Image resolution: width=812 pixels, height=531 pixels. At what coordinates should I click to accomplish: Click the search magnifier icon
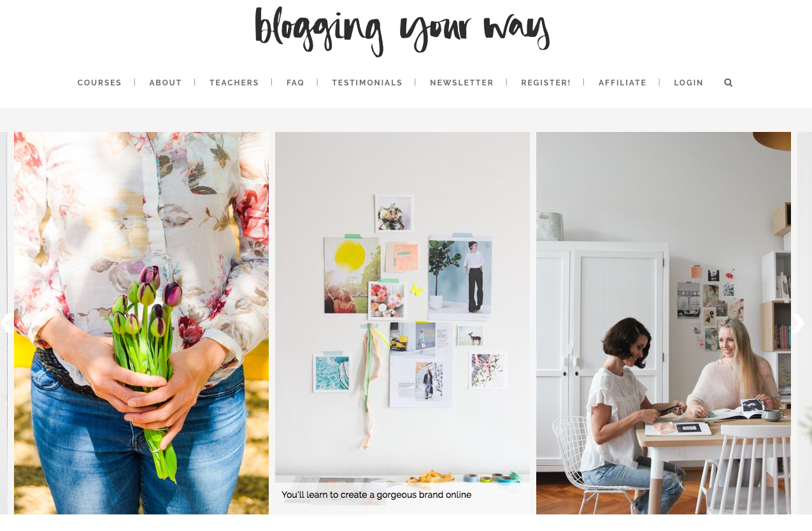click(729, 82)
